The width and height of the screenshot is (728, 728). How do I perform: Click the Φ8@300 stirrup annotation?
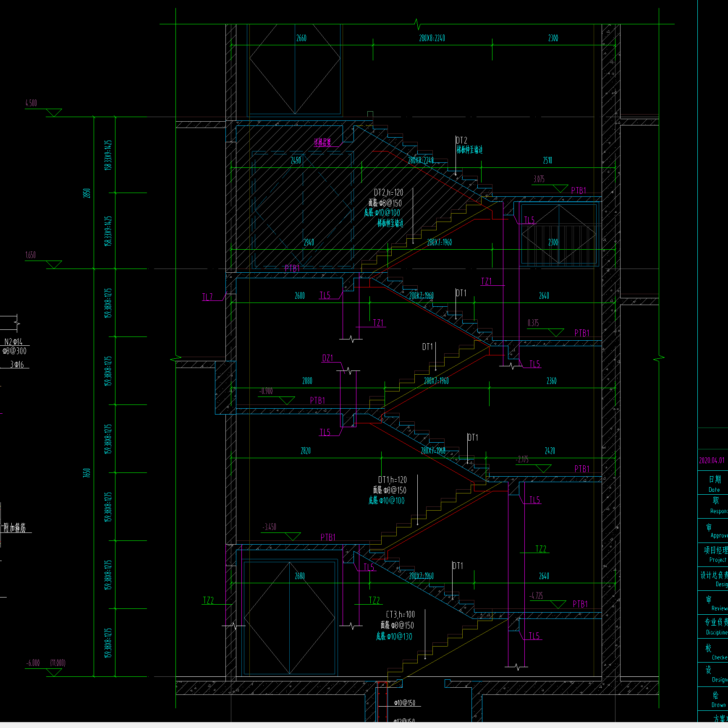click(14, 351)
